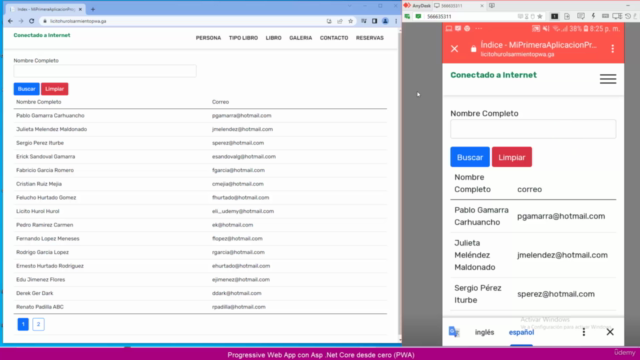Close mobile browser custom tab X

454,49
